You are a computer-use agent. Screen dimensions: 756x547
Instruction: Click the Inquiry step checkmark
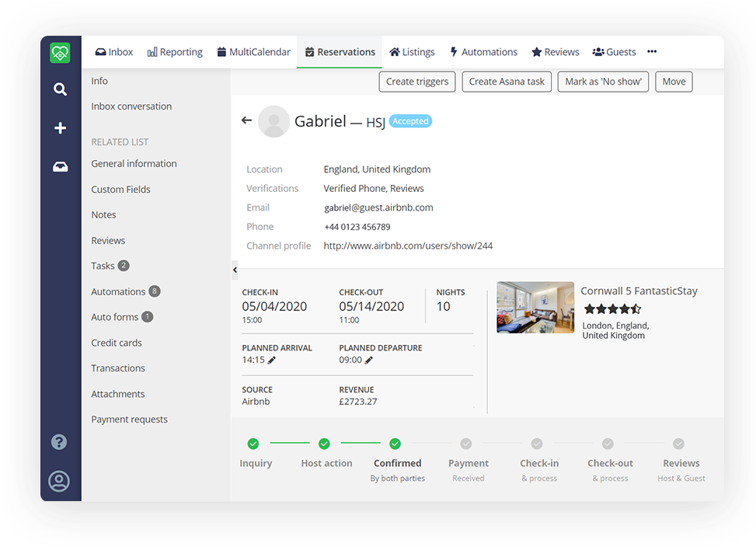coord(253,444)
